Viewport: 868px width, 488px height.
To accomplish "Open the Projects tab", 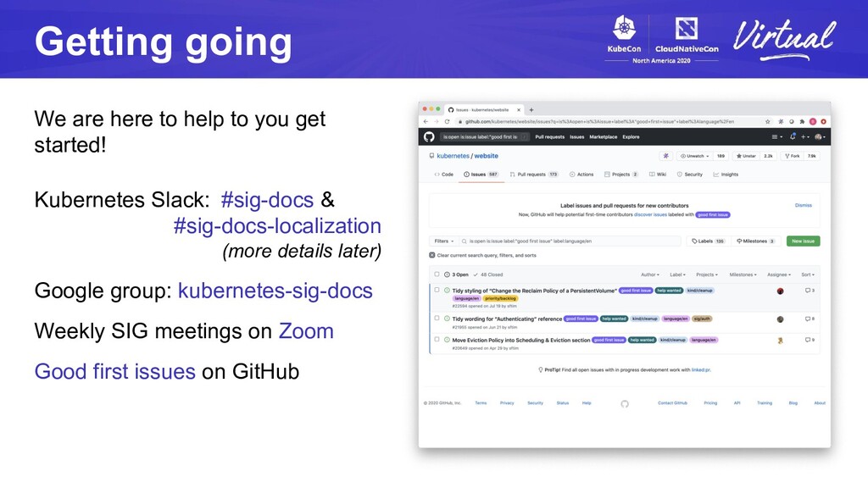I will point(621,175).
